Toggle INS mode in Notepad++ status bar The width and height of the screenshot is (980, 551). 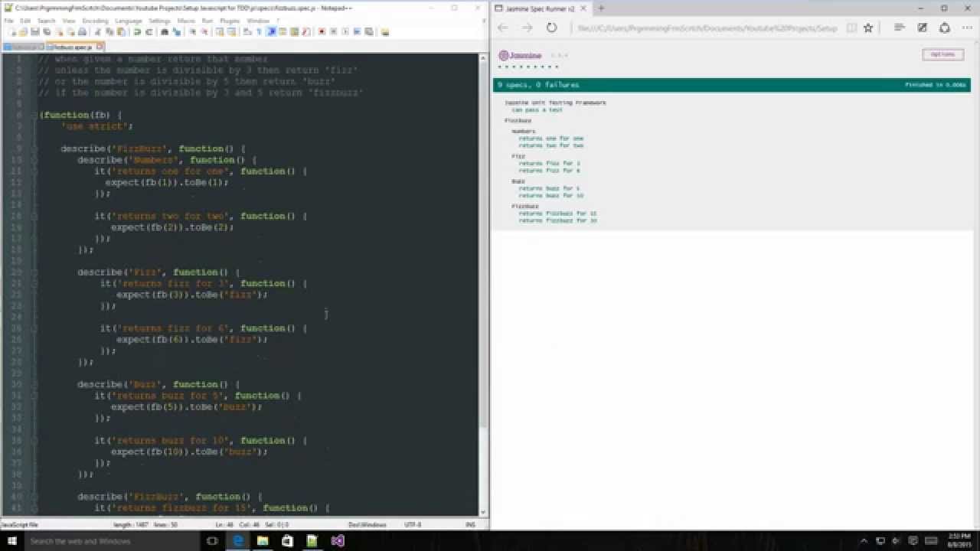point(470,525)
